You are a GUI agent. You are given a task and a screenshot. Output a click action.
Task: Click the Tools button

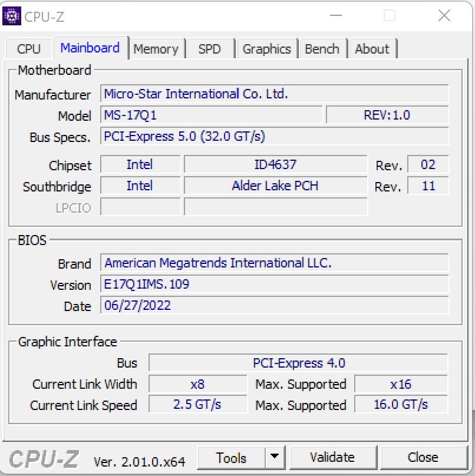(x=231, y=458)
